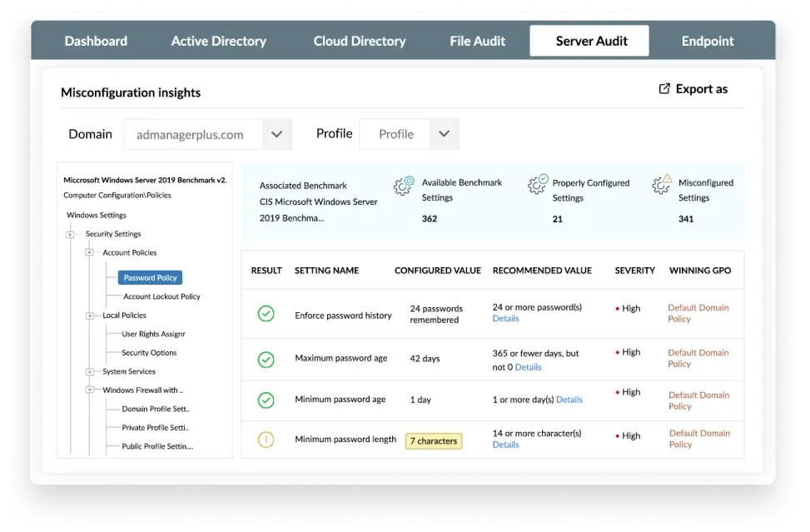Switch to the Dashboard tab
The width and height of the screenshot is (810, 532).
pos(96,41)
